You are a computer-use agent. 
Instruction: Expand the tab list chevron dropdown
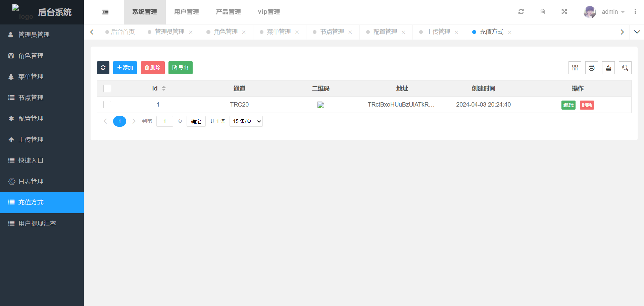[x=637, y=32]
